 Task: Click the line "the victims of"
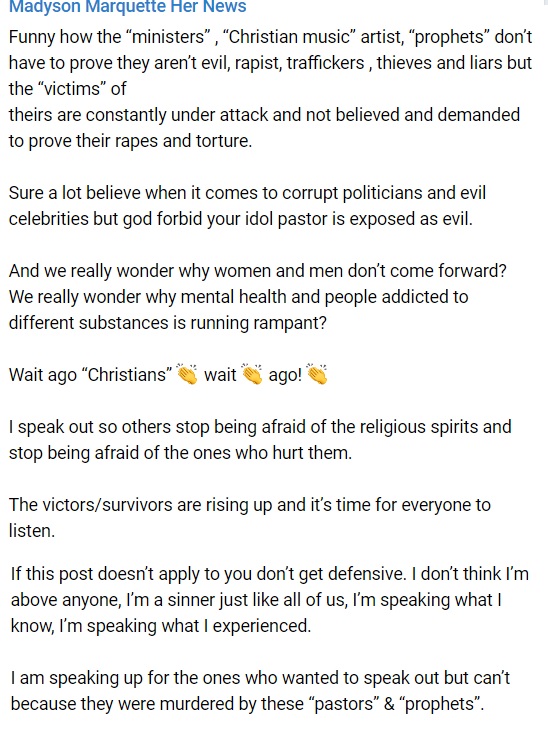[x=67, y=88]
